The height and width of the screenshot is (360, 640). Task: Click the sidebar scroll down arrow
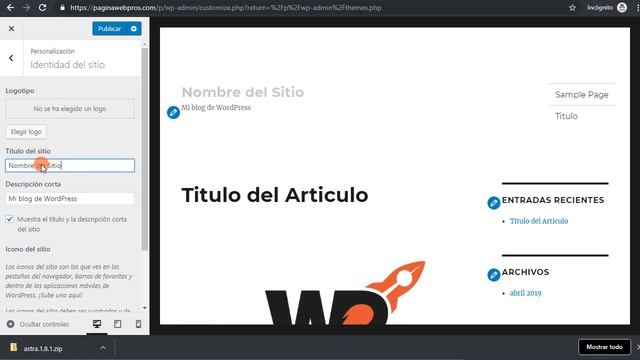click(144, 308)
